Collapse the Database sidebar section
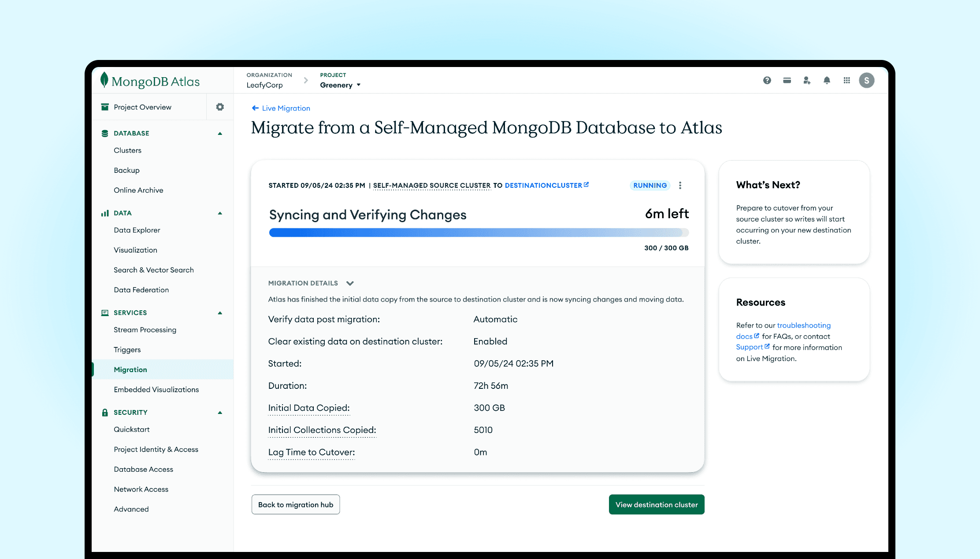Image resolution: width=980 pixels, height=559 pixels. click(220, 134)
